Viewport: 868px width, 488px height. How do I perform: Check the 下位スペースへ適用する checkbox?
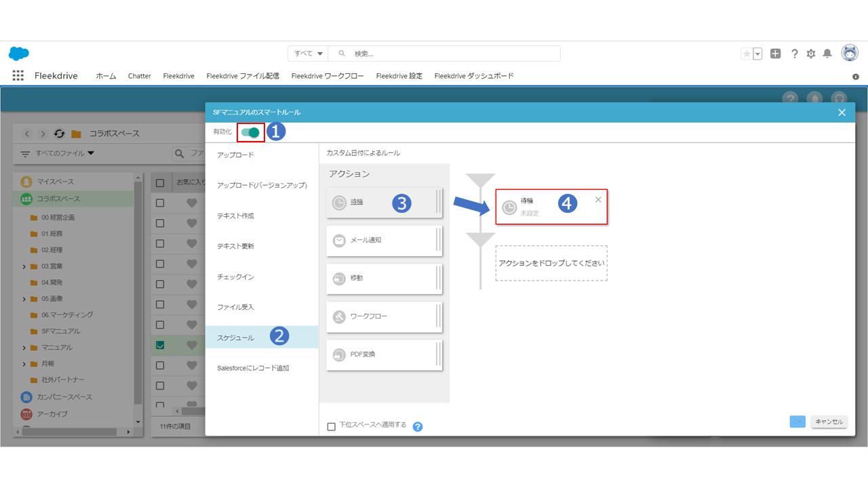(x=332, y=426)
